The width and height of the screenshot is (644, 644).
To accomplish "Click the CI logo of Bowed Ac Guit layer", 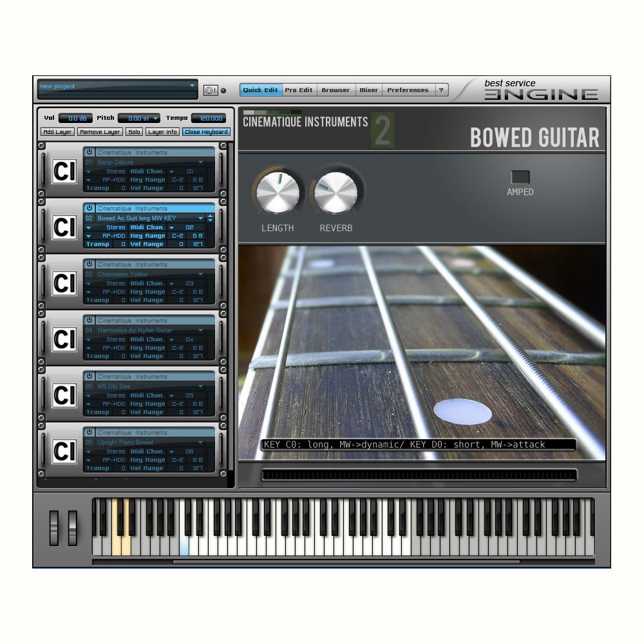I will click(x=64, y=227).
